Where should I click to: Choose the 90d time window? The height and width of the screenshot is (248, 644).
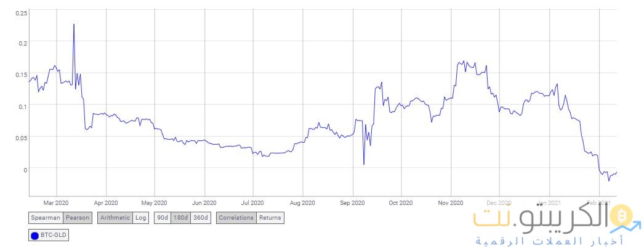(x=162, y=217)
